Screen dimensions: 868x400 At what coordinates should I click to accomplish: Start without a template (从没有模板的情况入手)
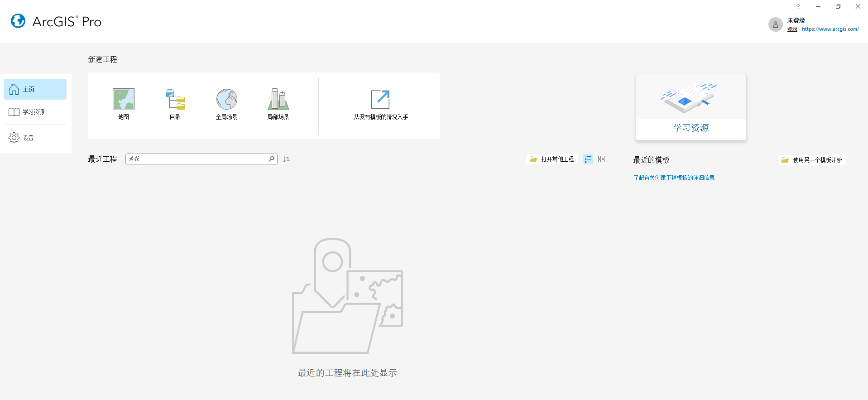tap(381, 105)
